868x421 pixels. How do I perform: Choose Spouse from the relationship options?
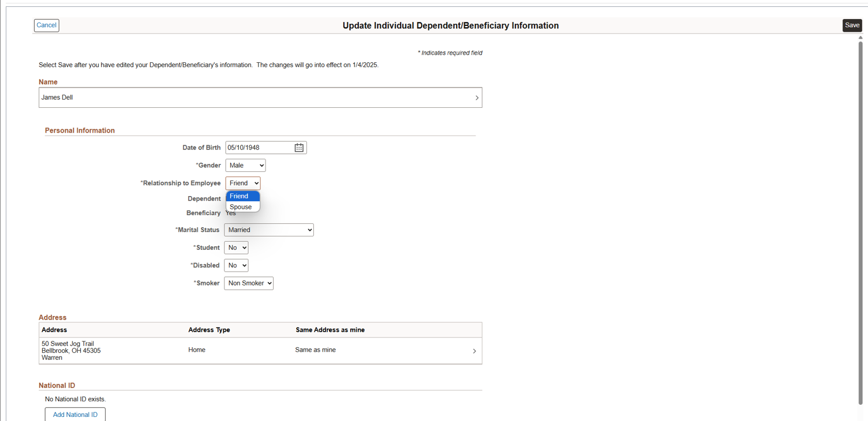coord(242,207)
